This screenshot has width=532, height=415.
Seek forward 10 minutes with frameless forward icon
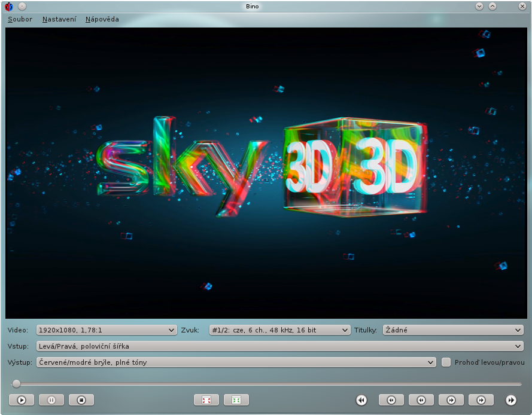point(511,401)
